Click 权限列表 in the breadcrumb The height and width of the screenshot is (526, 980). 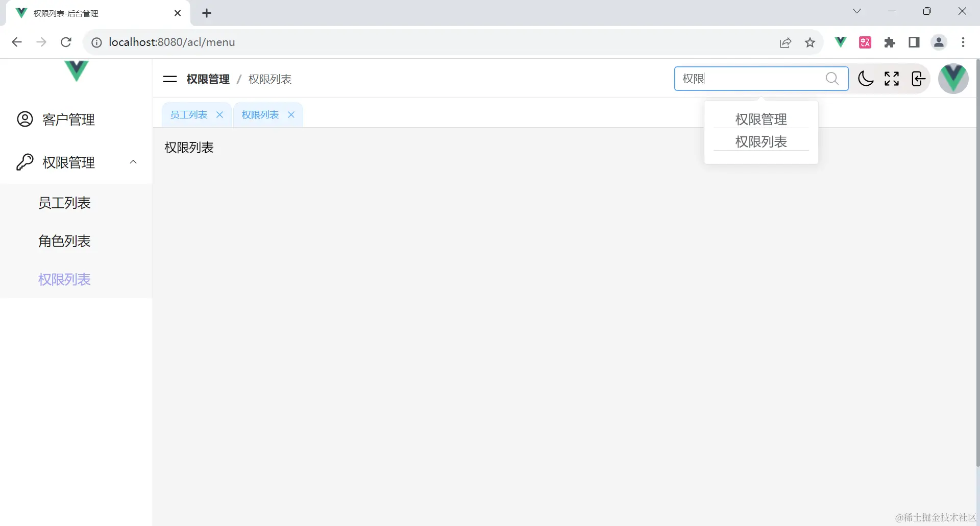(x=270, y=79)
